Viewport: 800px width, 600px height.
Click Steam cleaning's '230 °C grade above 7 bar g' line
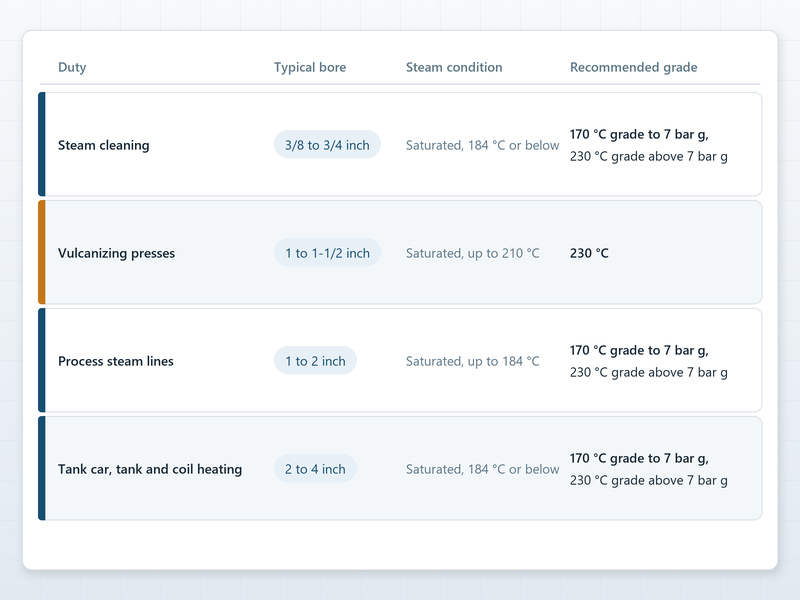tap(648, 156)
